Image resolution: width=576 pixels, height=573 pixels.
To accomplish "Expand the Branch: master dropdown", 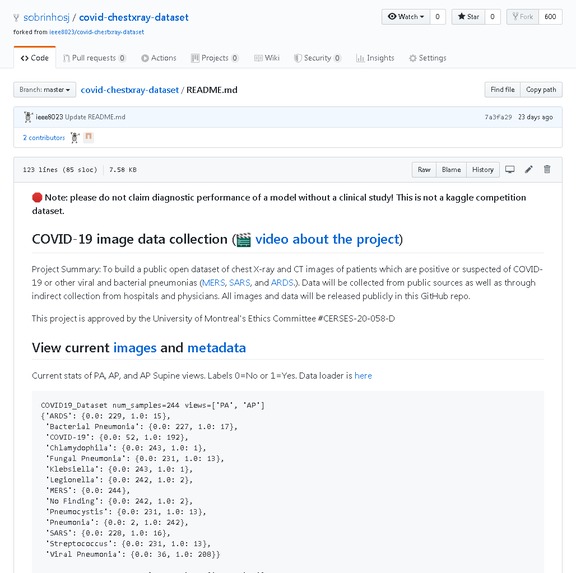I will point(45,90).
